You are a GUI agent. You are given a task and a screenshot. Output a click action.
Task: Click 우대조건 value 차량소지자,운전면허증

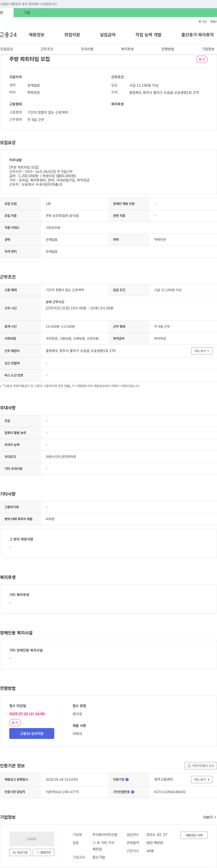[61, 457]
